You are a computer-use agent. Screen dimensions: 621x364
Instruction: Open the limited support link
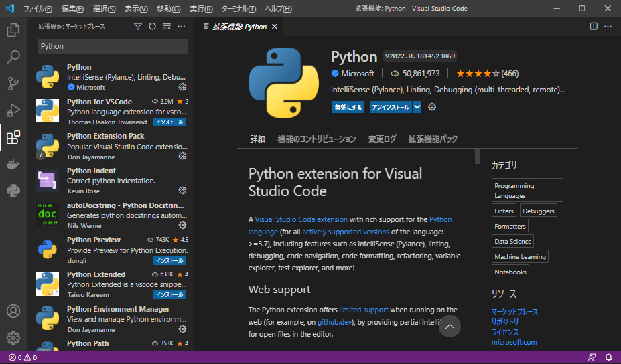click(x=364, y=310)
